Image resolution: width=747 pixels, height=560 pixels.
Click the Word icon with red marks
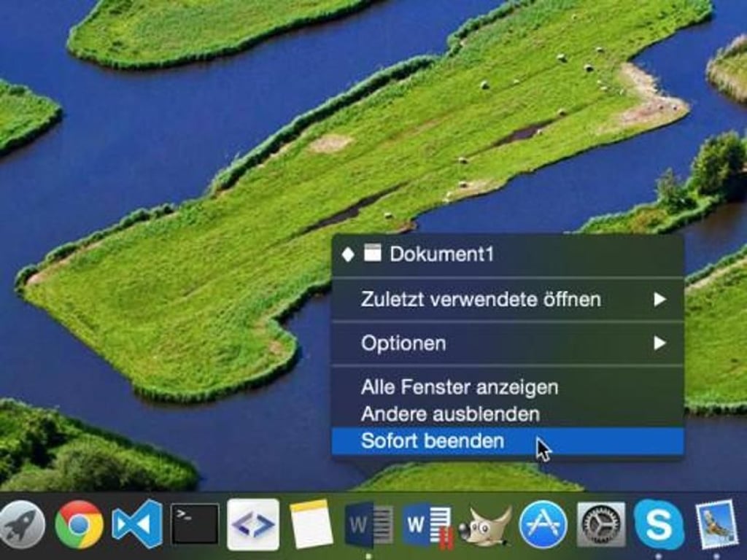427,524
